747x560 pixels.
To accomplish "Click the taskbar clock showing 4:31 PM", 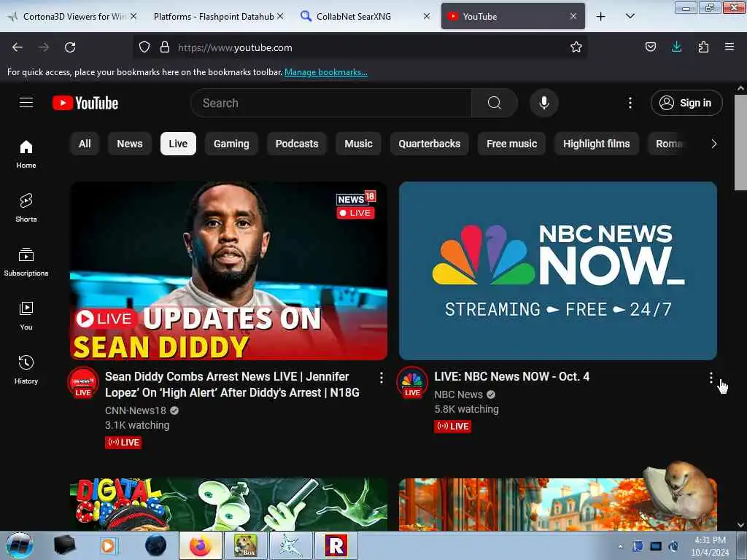I will click(x=710, y=546).
